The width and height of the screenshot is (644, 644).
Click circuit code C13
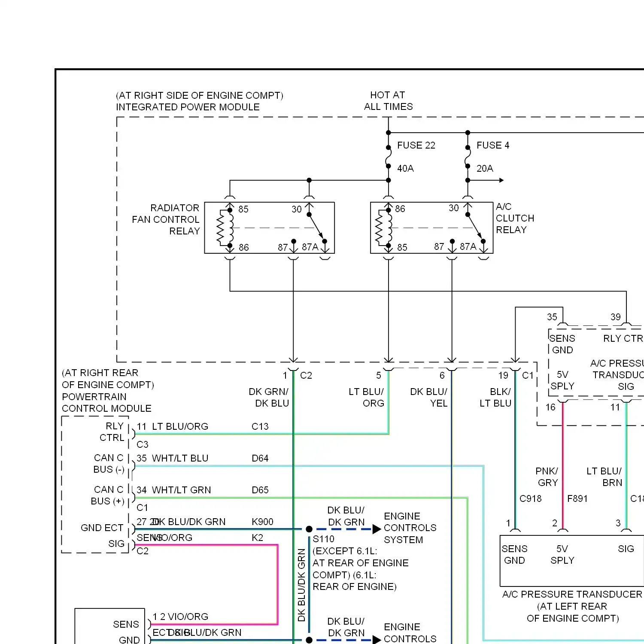point(260,426)
